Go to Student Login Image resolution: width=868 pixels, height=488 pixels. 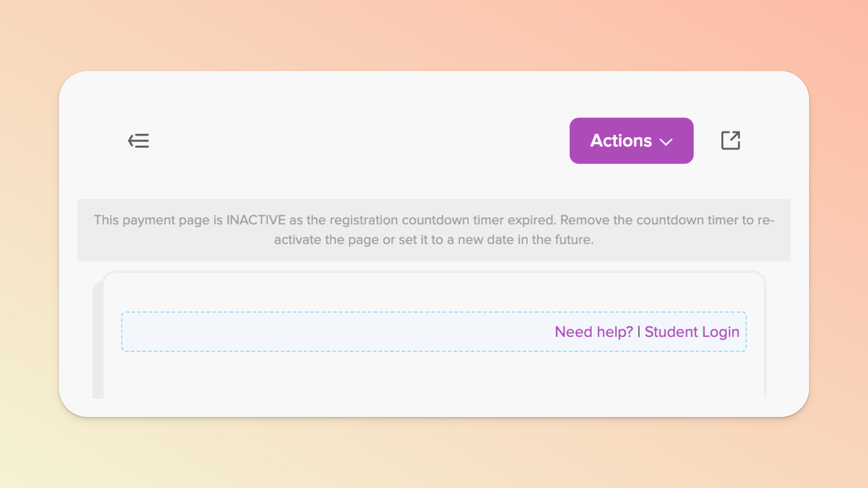click(692, 332)
